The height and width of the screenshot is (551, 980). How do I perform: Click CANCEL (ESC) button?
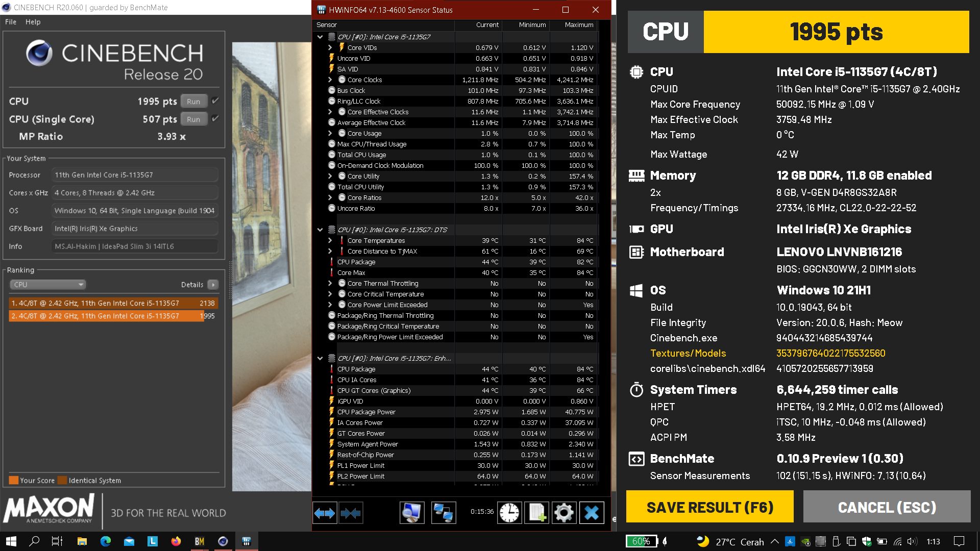coord(887,507)
